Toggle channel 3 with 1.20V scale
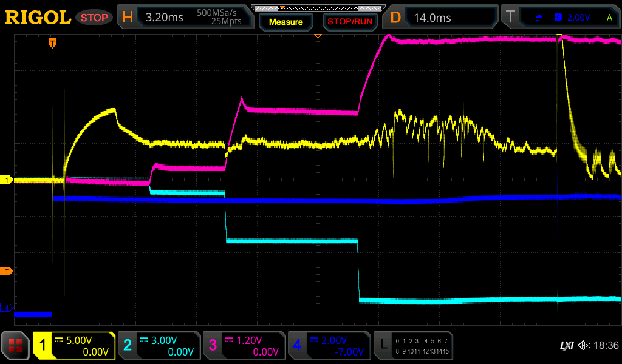This screenshot has height=364, width=622. (244, 346)
